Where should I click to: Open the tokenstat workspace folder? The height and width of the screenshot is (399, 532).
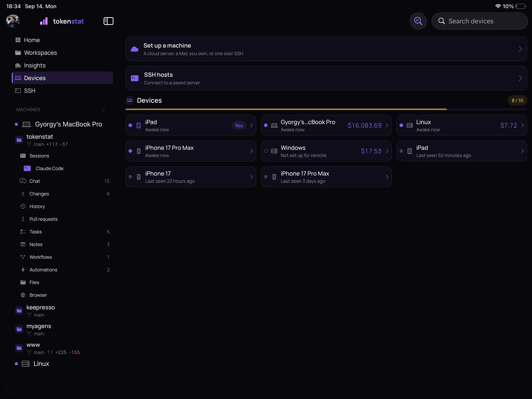coord(62,140)
